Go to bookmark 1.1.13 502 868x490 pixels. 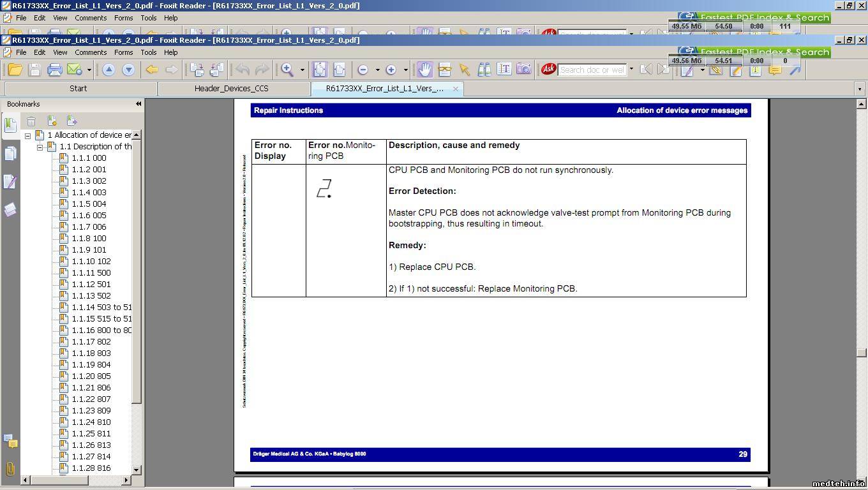tap(91, 296)
